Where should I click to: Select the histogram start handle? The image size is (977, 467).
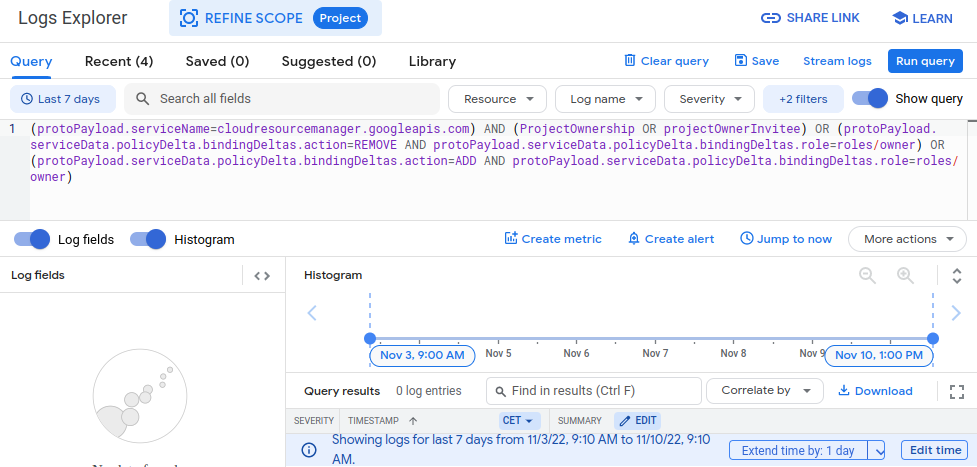click(x=370, y=339)
